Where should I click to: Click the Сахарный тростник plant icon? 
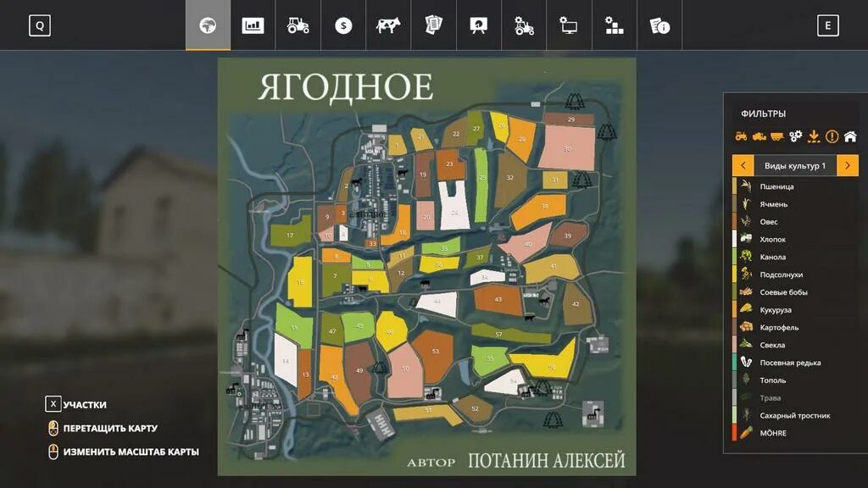[x=746, y=415]
